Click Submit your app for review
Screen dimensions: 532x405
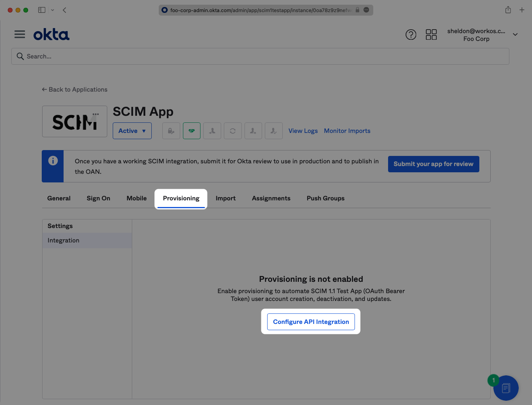tap(433, 164)
